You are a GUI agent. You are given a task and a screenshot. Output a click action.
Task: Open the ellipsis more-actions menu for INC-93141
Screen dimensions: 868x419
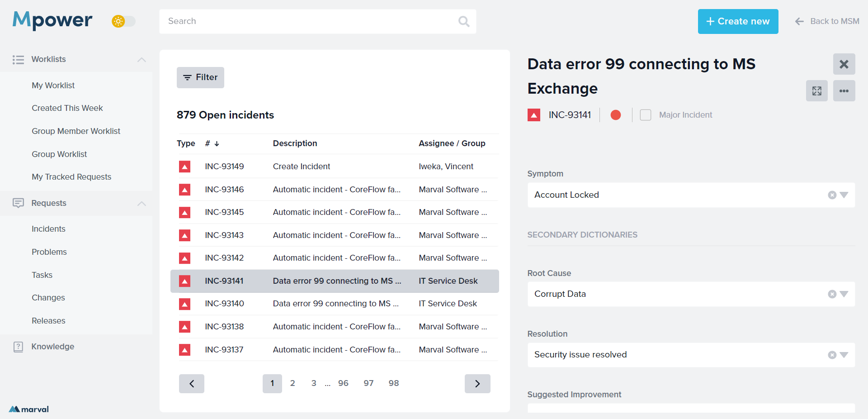tap(844, 90)
